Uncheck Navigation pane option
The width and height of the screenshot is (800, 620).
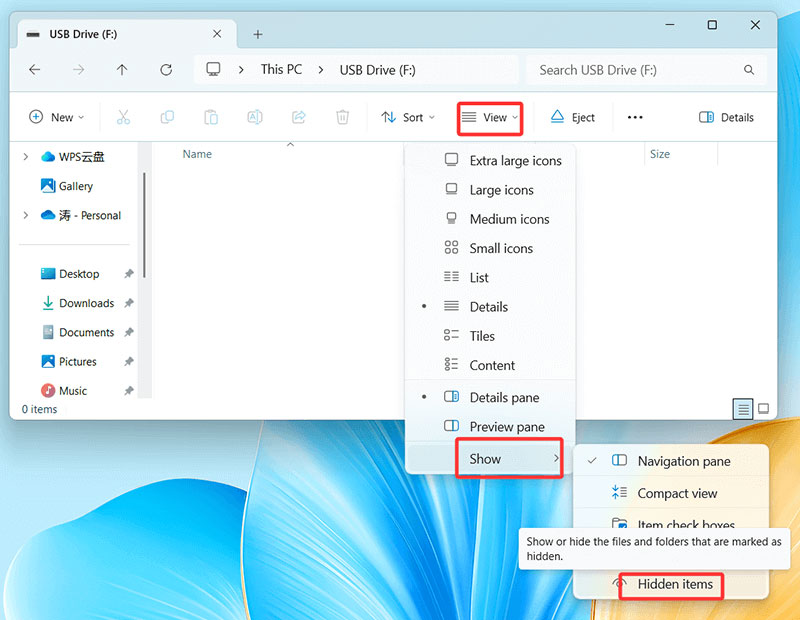pyautogui.click(x=683, y=461)
